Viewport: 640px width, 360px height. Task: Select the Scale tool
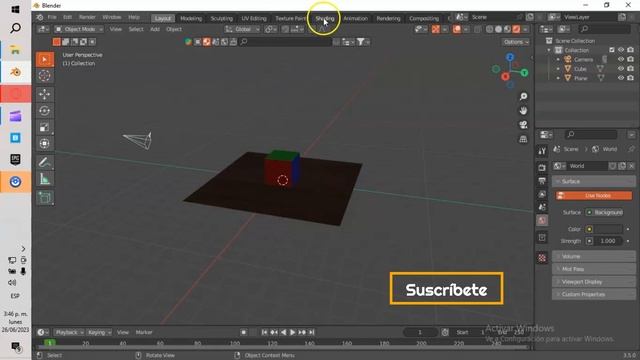pyautogui.click(x=44, y=127)
